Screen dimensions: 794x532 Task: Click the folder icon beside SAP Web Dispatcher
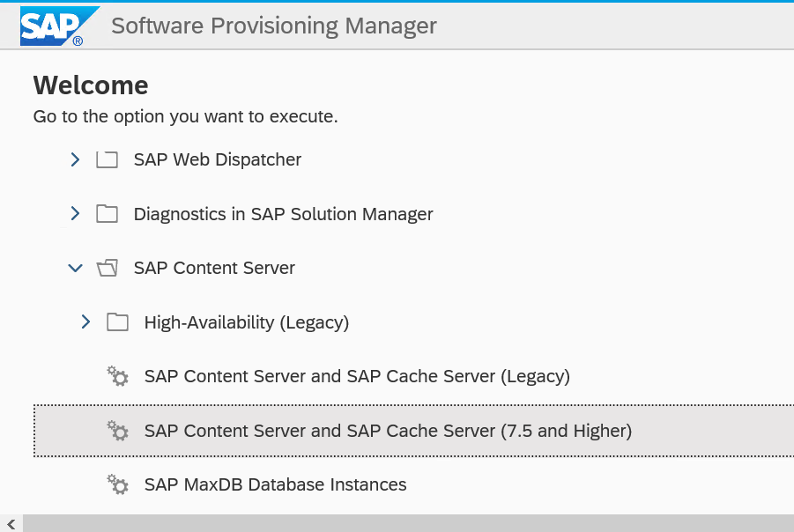tap(106, 159)
